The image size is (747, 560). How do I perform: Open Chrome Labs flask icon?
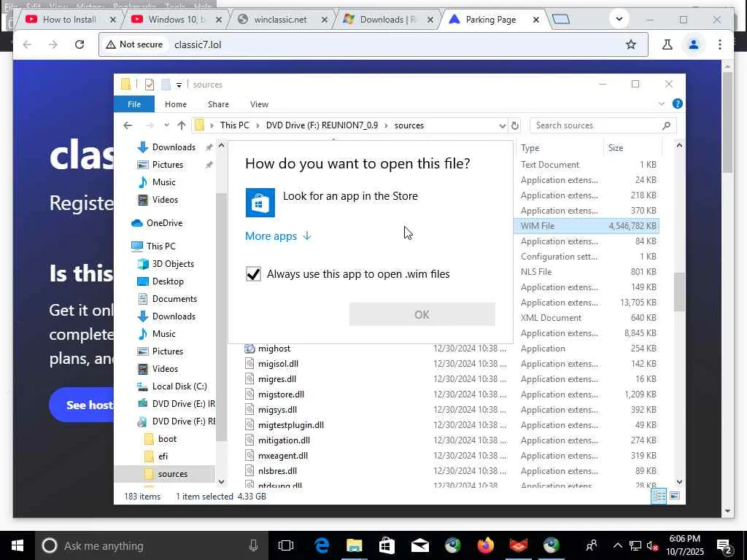point(667,44)
